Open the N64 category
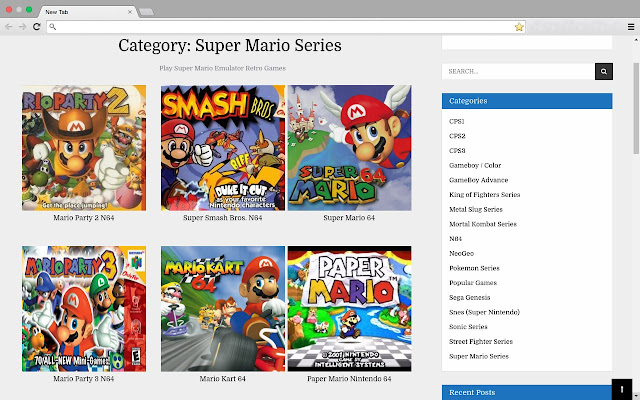Viewport: 640px width, 400px height. click(x=456, y=239)
